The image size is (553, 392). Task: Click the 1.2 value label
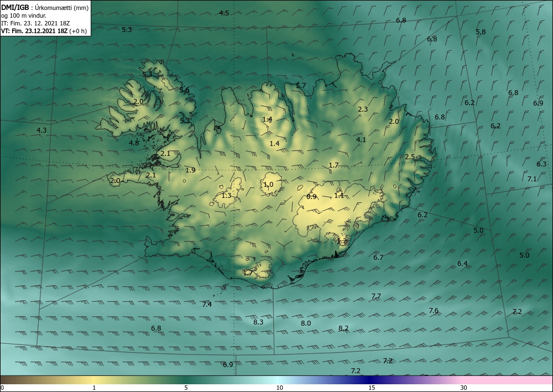click(342, 241)
